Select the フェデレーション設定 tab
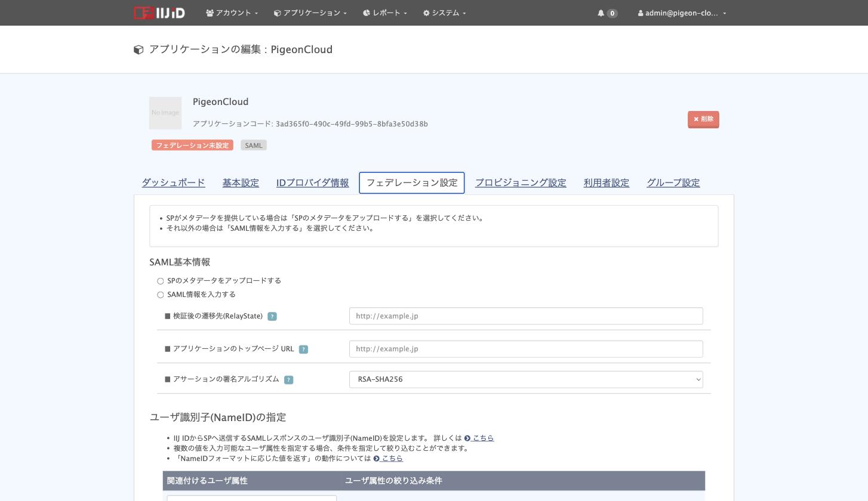The image size is (868, 501). 412,183
